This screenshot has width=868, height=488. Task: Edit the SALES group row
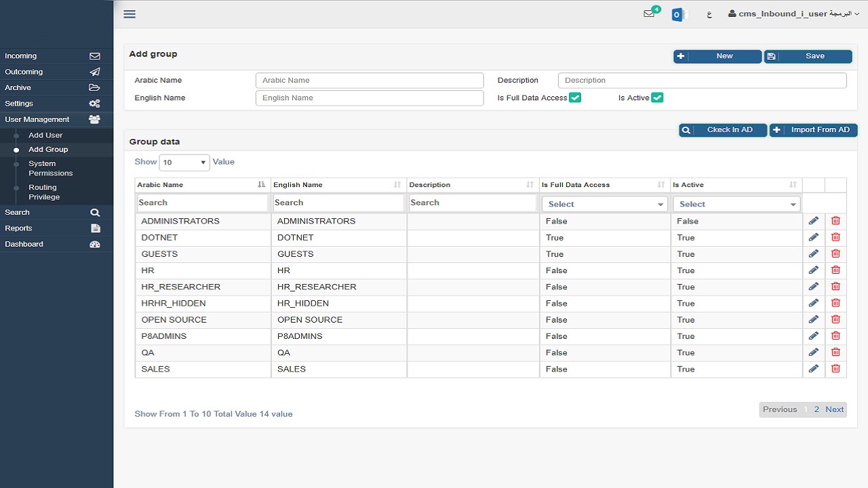814,369
